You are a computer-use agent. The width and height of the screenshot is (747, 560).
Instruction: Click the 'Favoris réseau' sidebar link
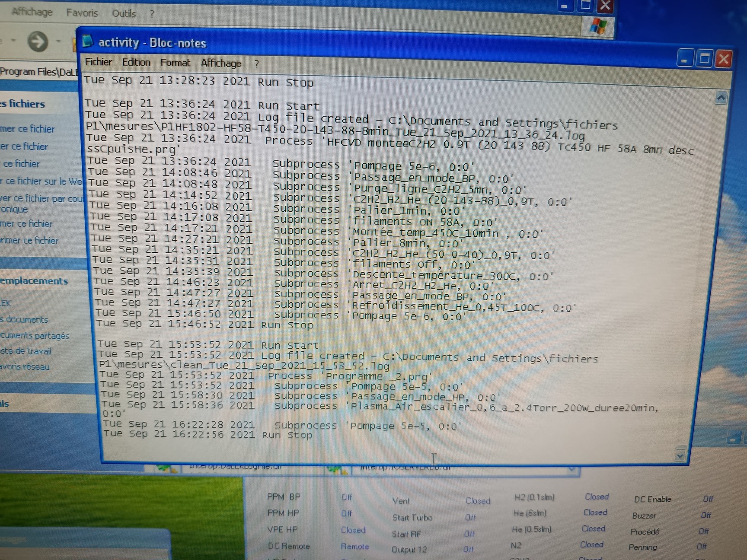click(x=25, y=367)
